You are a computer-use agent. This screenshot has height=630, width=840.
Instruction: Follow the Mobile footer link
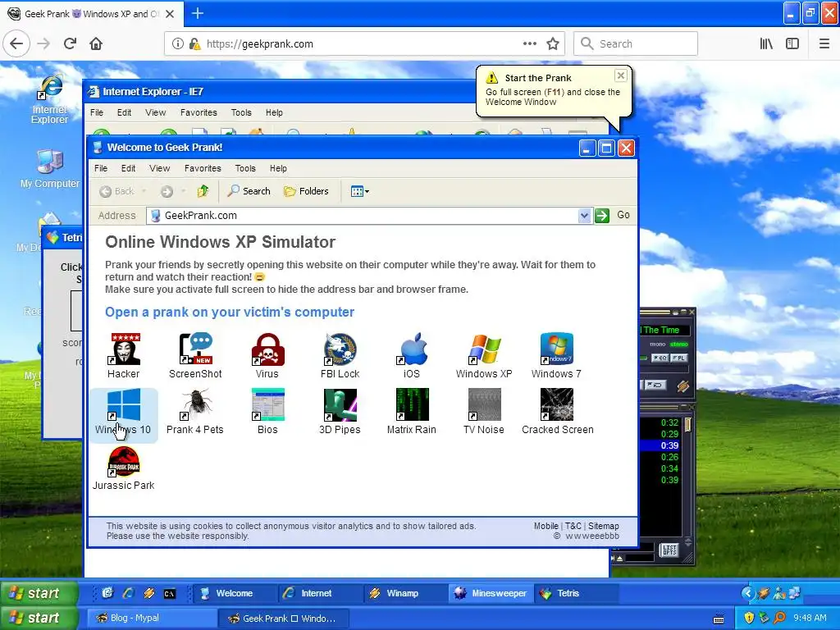546,526
